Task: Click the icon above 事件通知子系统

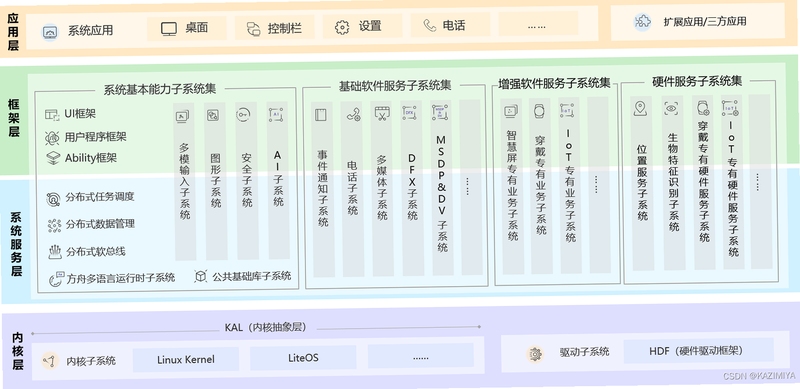Action: 320,115
